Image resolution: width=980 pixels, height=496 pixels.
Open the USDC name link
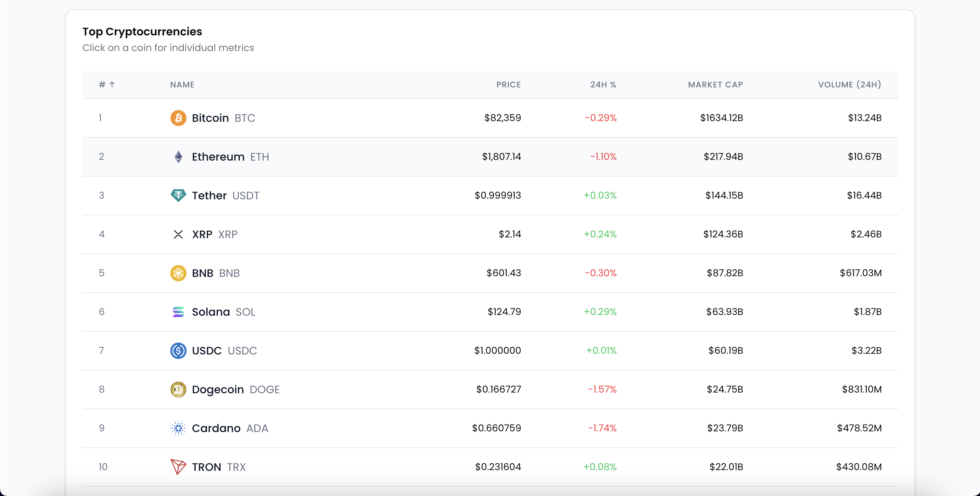pyautogui.click(x=207, y=350)
